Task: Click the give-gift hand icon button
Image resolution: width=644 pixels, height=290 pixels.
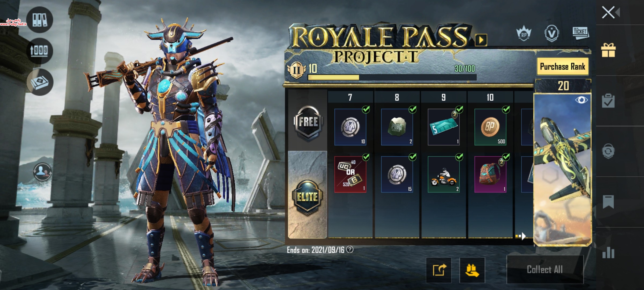Action: click(472, 270)
